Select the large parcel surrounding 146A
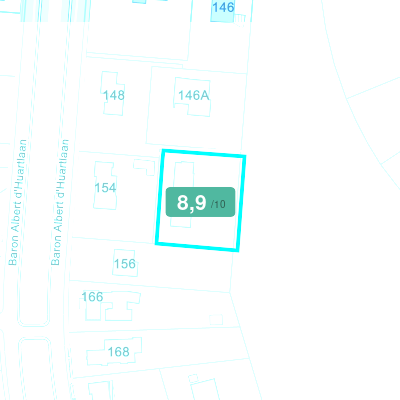The height and width of the screenshot is (400, 400). click(x=196, y=108)
